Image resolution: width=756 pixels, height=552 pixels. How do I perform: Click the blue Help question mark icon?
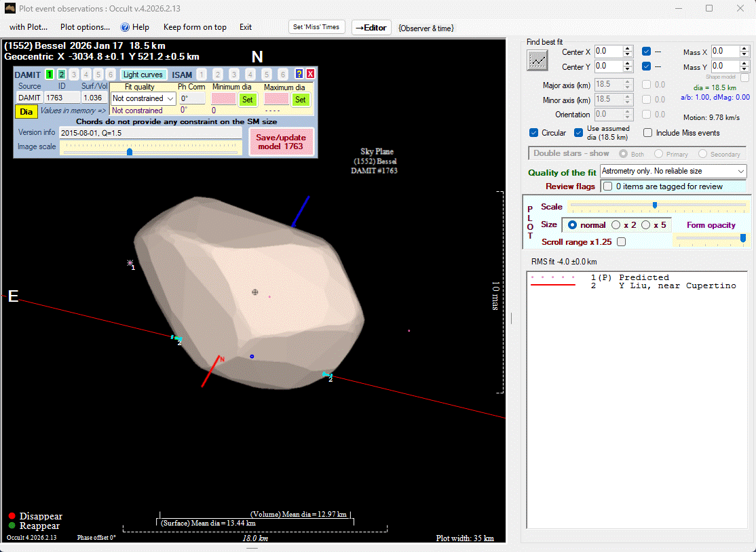125,27
